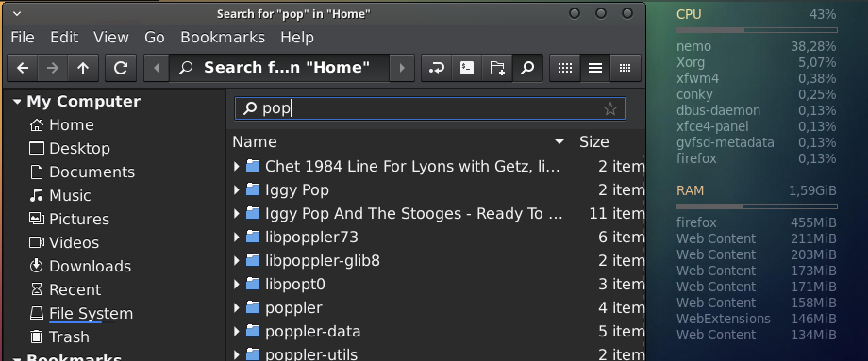Expand the poppler folder
This screenshot has width=868, height=361.
(x=237, y=307)
